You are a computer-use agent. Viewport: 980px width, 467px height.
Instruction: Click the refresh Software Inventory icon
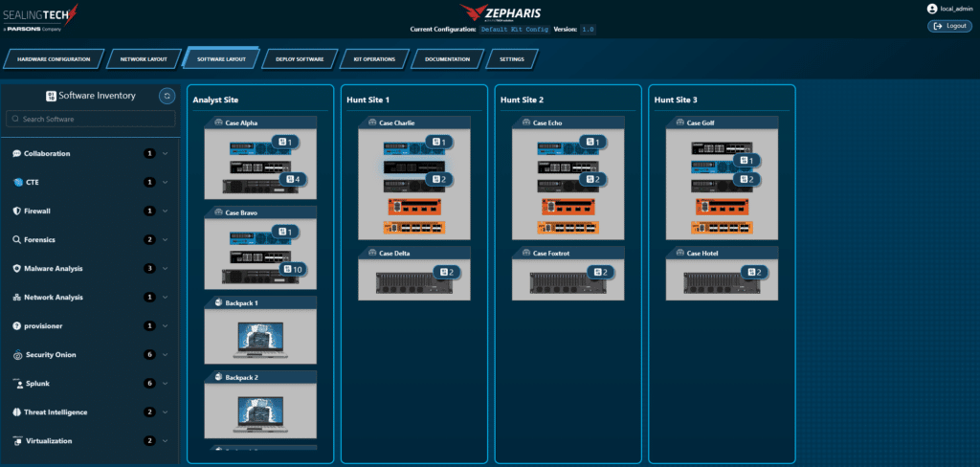[x=167, y=96]
